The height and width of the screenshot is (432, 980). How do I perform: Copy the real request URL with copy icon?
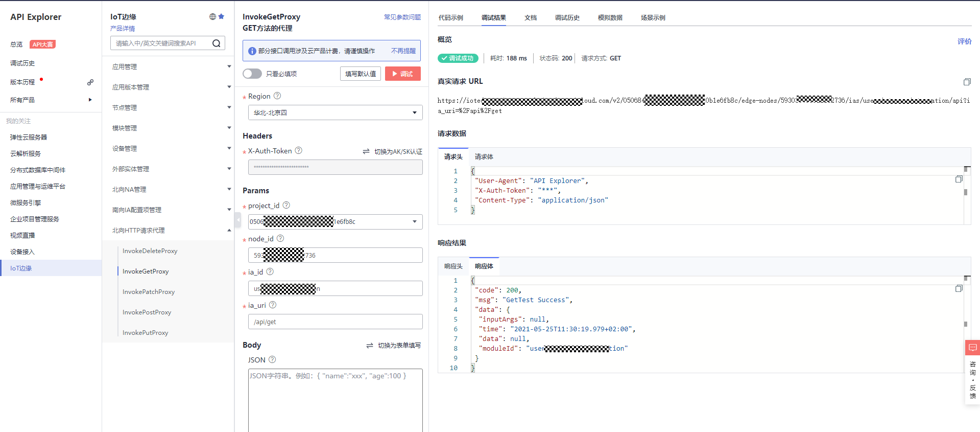[967, 82]
